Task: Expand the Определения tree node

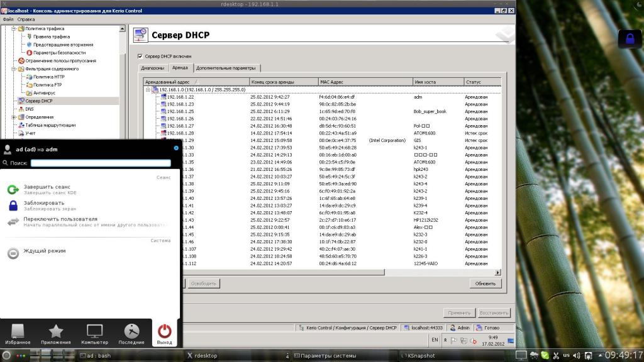Action: tap(14, 117)
